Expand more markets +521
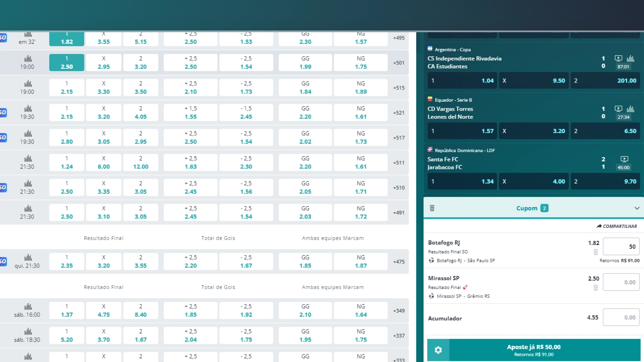Screen dimensions: 644x362 pos(399,113)
